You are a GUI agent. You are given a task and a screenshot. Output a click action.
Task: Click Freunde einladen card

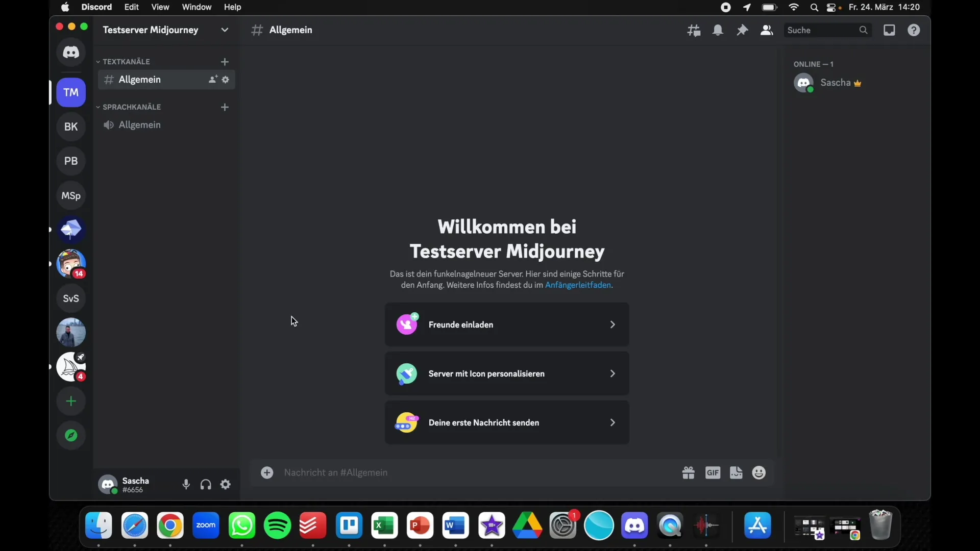coord(507,325)
